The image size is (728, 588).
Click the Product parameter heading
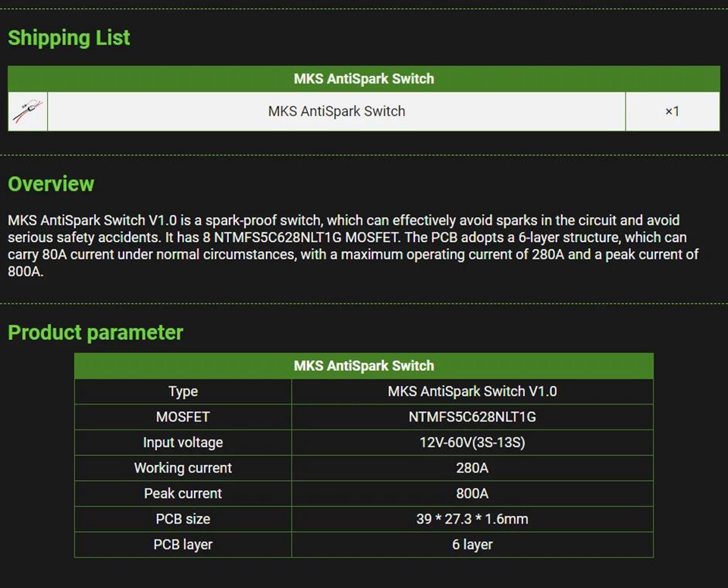click(x=96, y=333)
